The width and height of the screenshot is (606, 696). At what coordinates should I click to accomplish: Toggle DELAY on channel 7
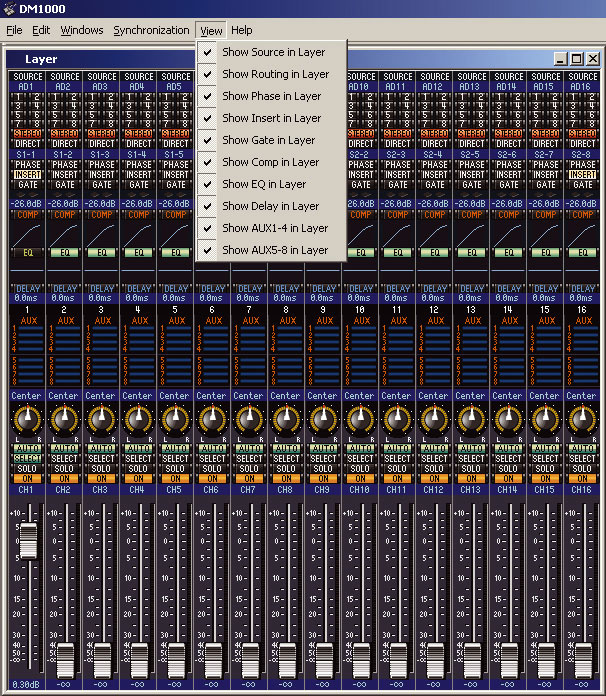click(x=250, y=289)
